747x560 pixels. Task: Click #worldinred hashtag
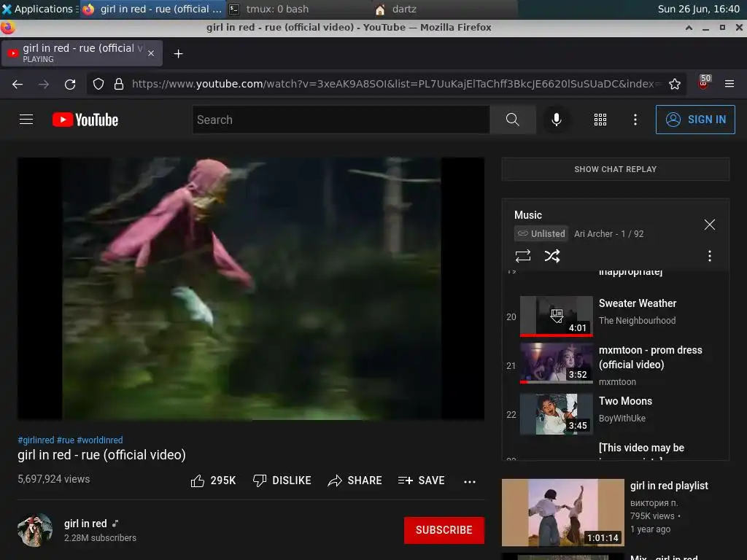click(100, 440)
